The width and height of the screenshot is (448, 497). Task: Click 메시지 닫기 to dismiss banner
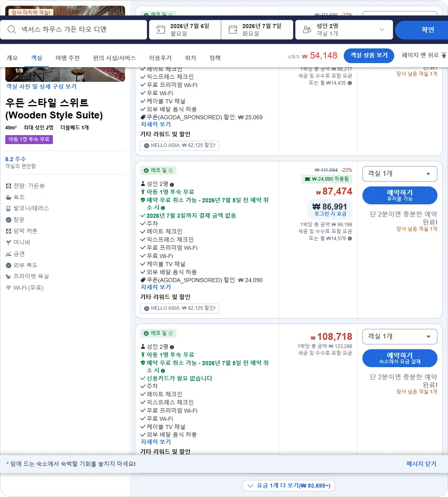point(421,464)
